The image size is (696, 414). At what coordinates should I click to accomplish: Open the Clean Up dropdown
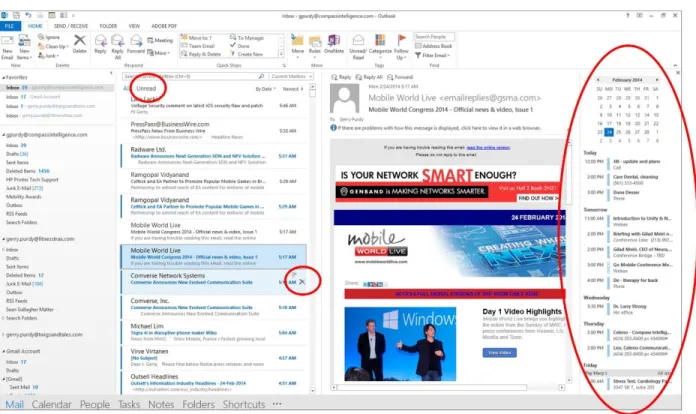(x=53, y=46)
